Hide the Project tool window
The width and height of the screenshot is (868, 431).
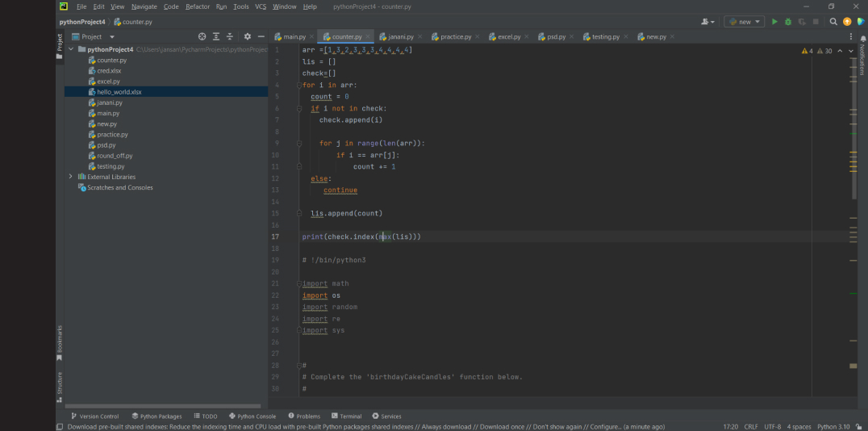pyautogui.click(x=261, y=36)
